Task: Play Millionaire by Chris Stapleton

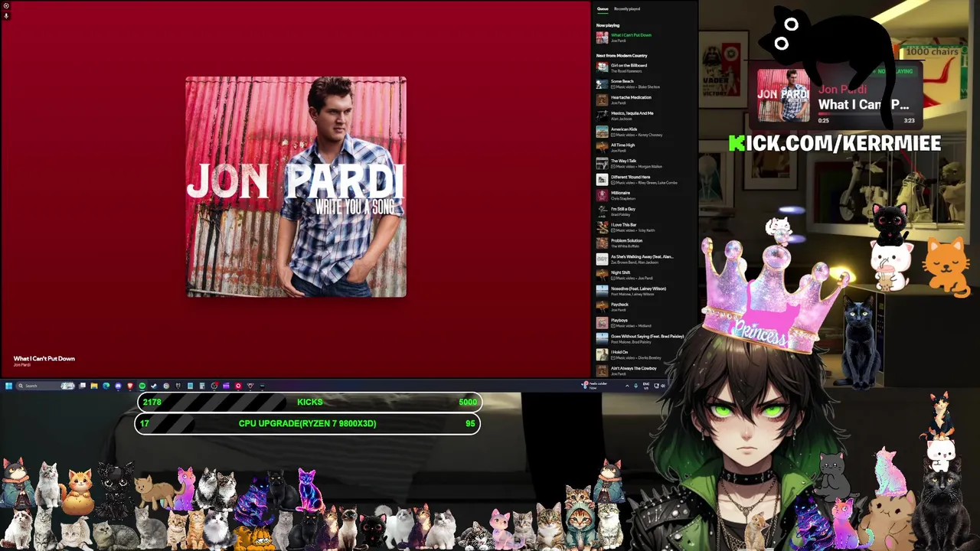Action: pos(643,196)
